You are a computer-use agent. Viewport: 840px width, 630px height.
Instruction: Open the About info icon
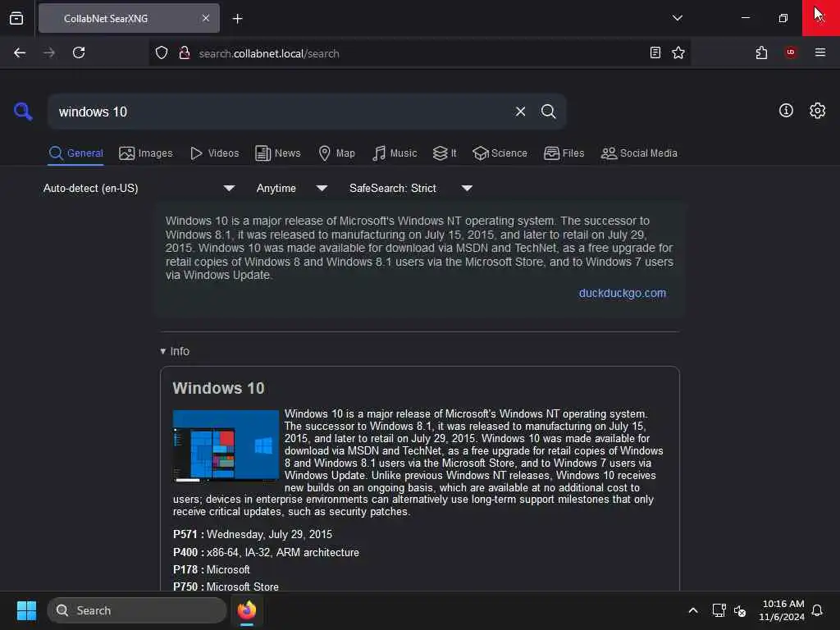786,111
